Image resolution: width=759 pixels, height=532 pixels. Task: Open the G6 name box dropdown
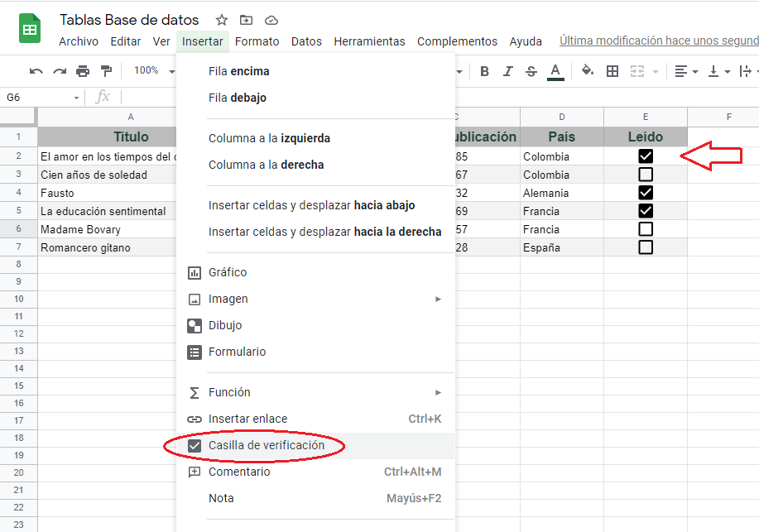(x=76, y=98)
